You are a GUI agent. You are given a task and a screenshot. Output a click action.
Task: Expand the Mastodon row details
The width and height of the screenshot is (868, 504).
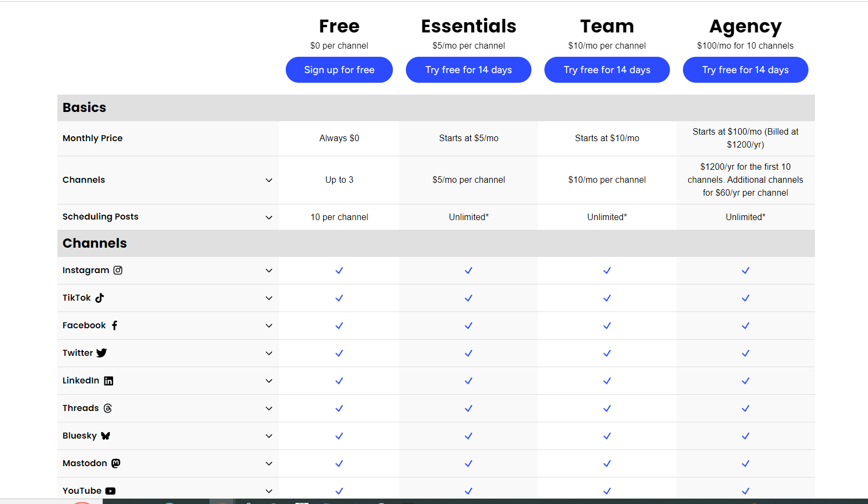coord(269,463)
